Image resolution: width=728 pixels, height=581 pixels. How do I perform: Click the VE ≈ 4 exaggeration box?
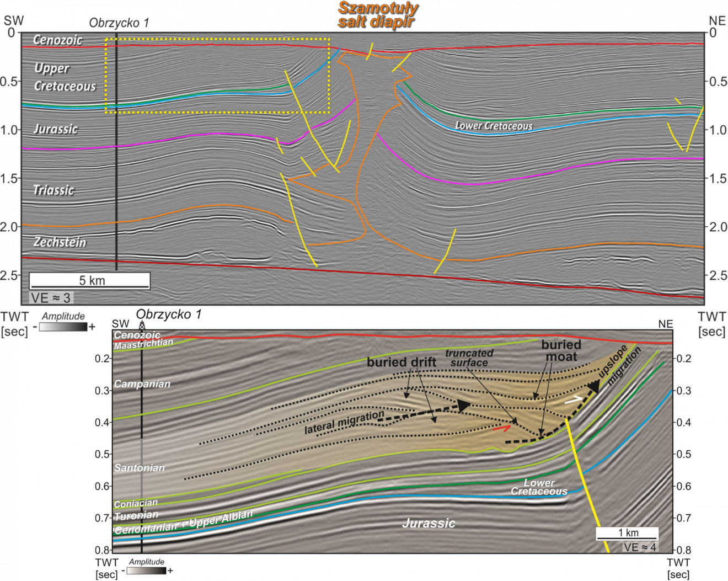[x=640, y=547]
